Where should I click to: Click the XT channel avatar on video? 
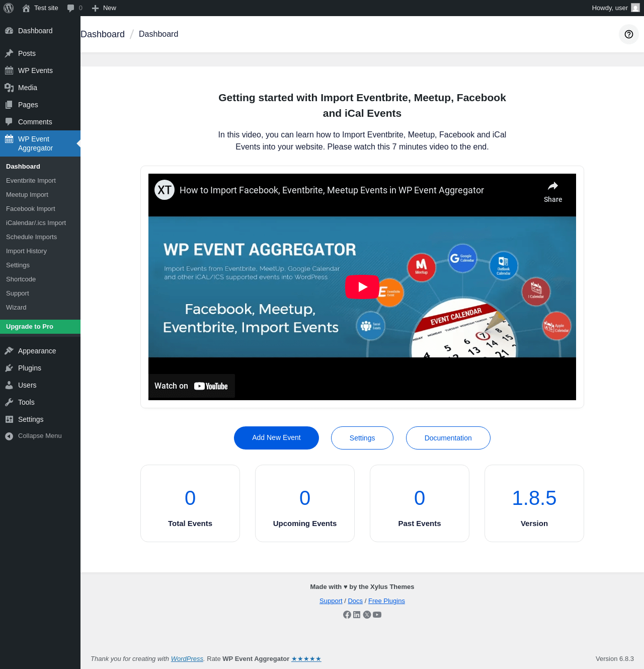(165, 190)
